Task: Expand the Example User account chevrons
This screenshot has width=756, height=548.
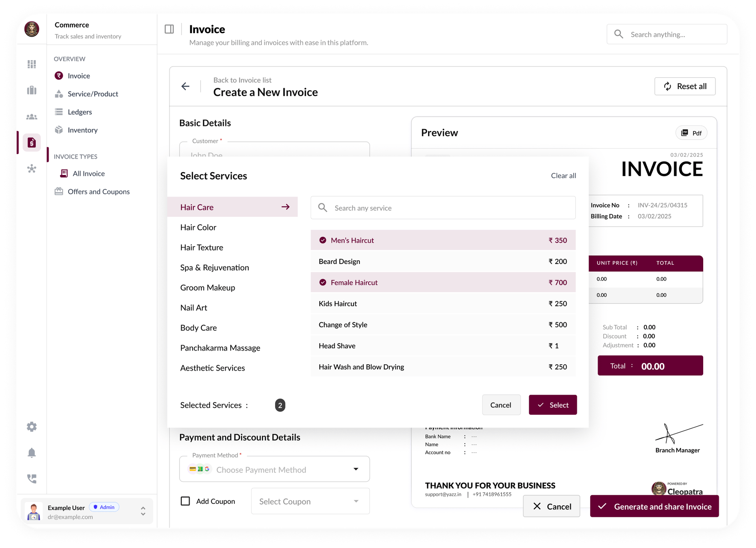Action: coord(143,511)
